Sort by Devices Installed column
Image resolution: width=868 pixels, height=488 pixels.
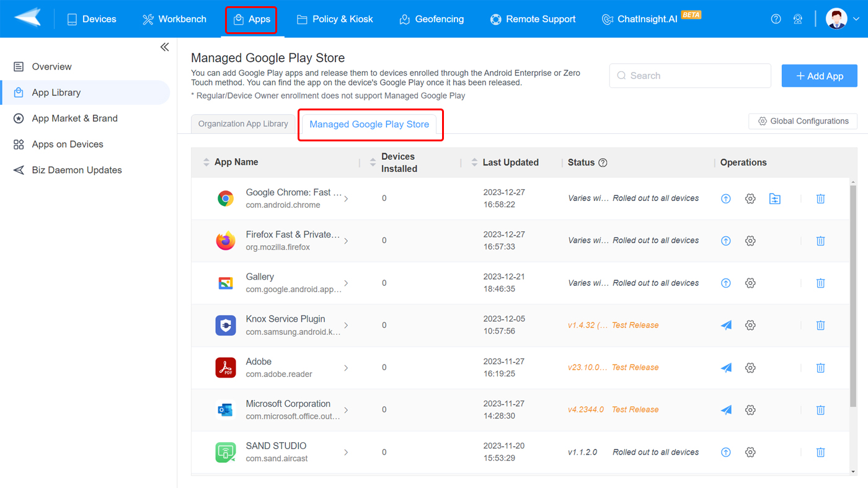(373, 162)
